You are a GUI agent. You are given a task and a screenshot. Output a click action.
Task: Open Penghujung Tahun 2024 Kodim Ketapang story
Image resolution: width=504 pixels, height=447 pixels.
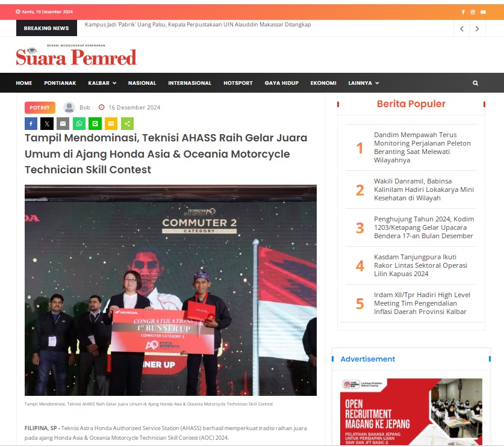click(x=424, y=227)
